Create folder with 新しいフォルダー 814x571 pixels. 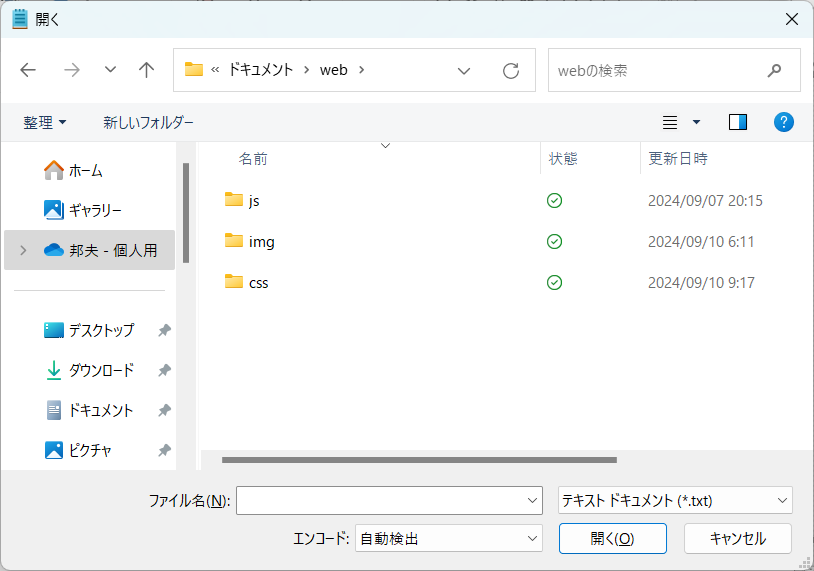pyautogui.click(x=148, y=123)
